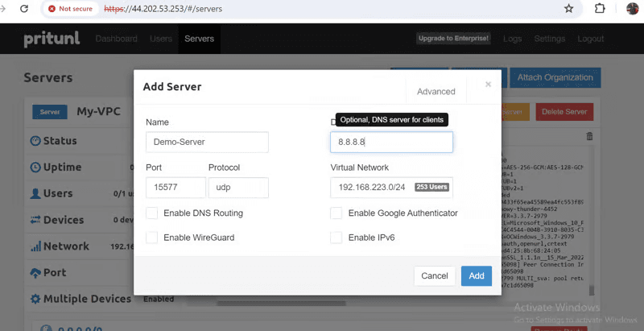Click the browser profile avatar
Image resolution: width=644 pixels, height=331 pixels.
tap(633, 9)
